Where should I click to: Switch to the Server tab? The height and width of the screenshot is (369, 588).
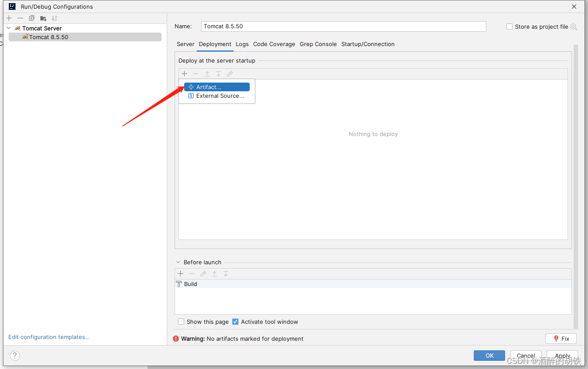click(185, 44)
